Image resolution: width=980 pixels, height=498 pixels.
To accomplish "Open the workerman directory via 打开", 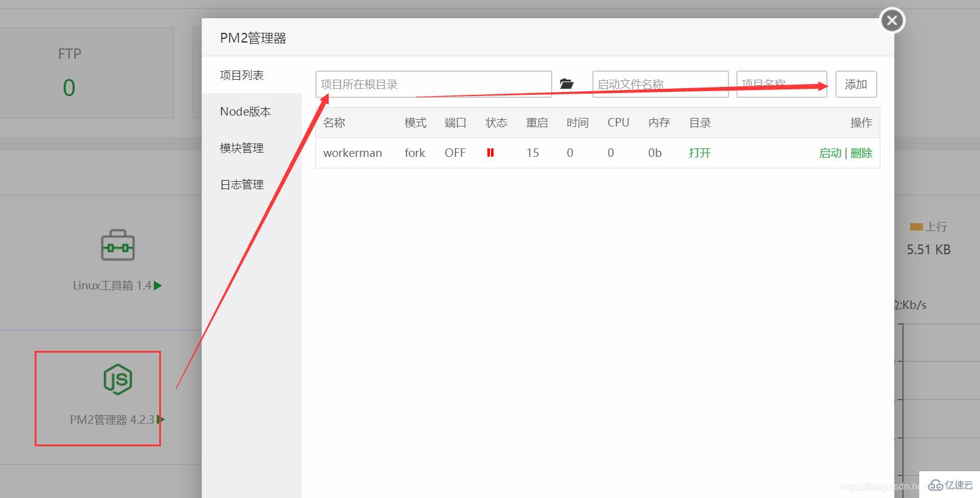I will [700, 153].
